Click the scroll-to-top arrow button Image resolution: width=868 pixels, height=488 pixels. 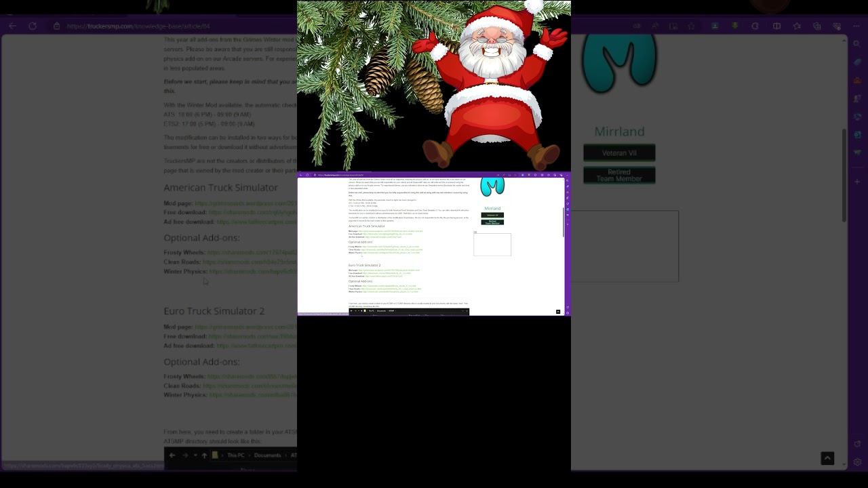[558, 312]
